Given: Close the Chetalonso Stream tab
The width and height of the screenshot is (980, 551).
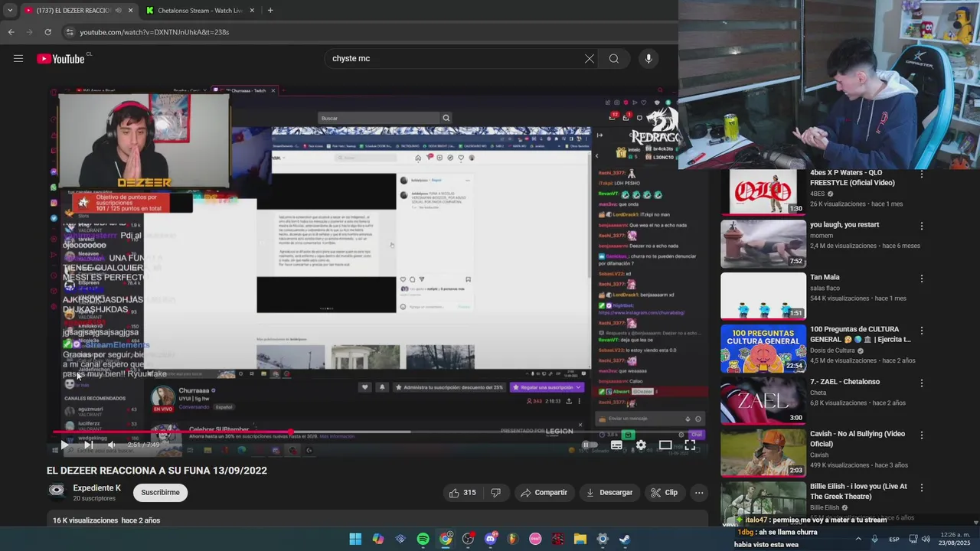Looking at the screenshot, I should pos(252,11).
